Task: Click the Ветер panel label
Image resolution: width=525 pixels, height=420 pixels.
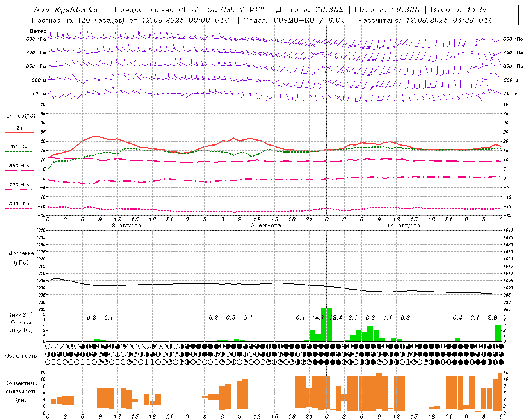Action: pyautogui.click(x=38, y=31)
